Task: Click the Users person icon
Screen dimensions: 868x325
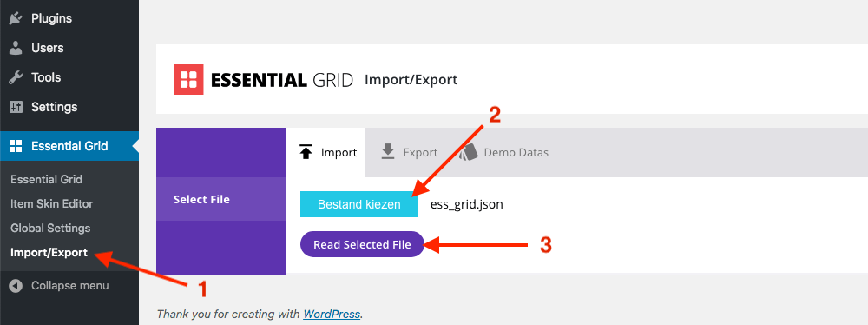Action: tap(16, 48)
